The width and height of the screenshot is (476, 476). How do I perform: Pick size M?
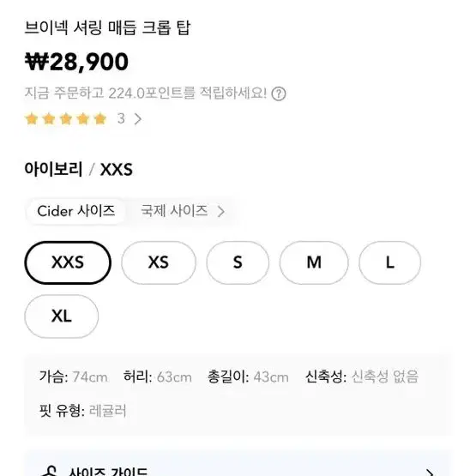tap(314, 262)
